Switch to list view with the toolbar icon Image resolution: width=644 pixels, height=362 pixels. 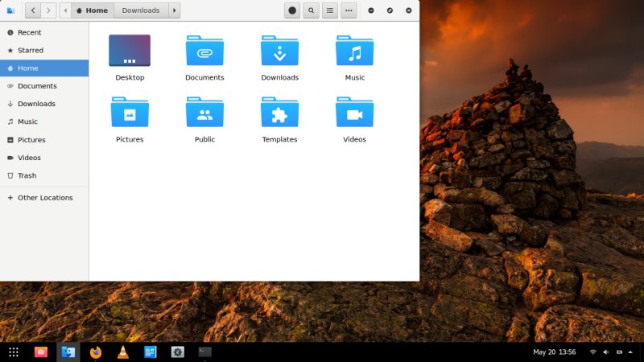click(330, 10)
